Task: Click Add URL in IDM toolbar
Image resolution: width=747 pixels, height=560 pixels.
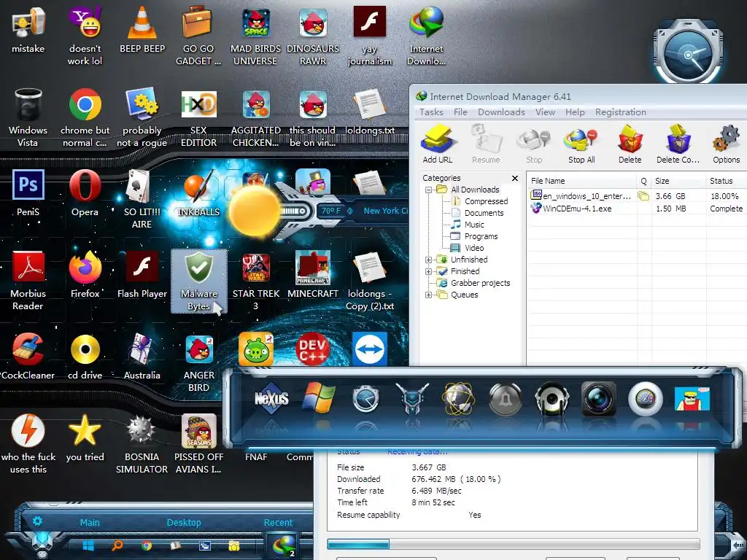Action: (x=438, y=144)
